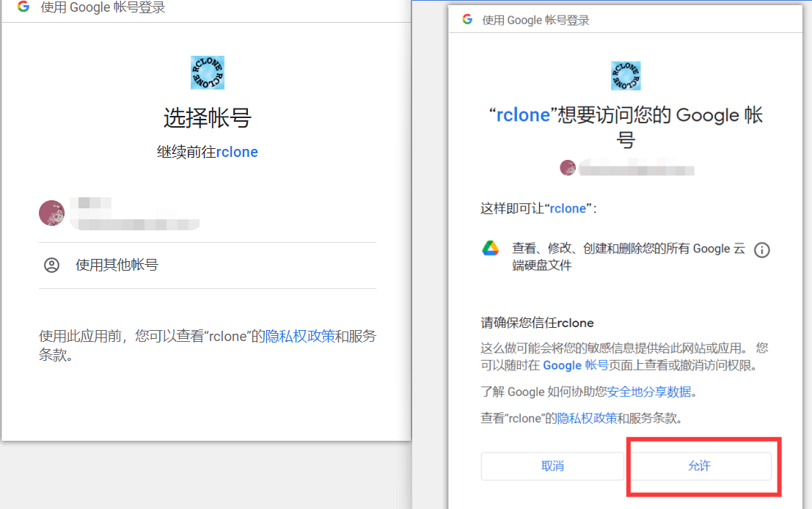Open 隐私权政策 link in the account chooser window

(x=300, y=336)
